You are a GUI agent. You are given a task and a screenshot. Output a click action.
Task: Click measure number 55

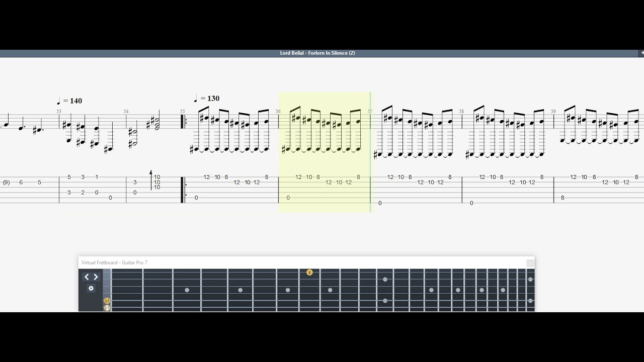coord(183,112)
